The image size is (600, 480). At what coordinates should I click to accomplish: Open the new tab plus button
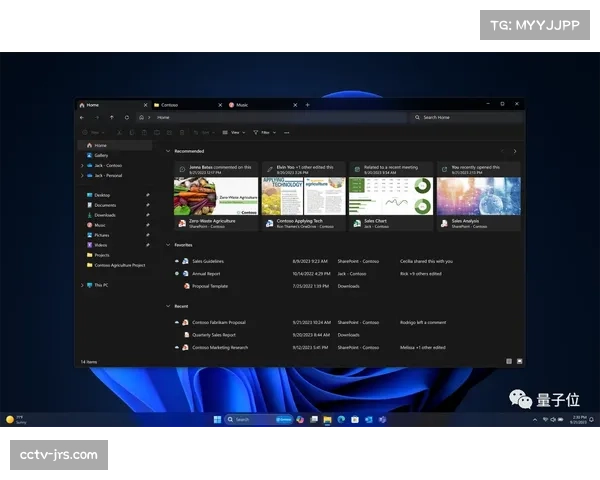coord(308,104)
